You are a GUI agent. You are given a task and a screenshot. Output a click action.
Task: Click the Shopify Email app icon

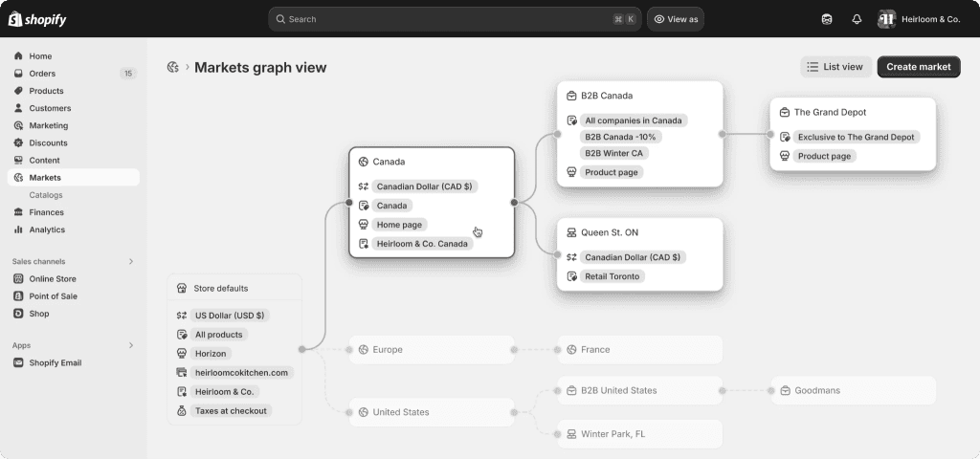[18, 362]
